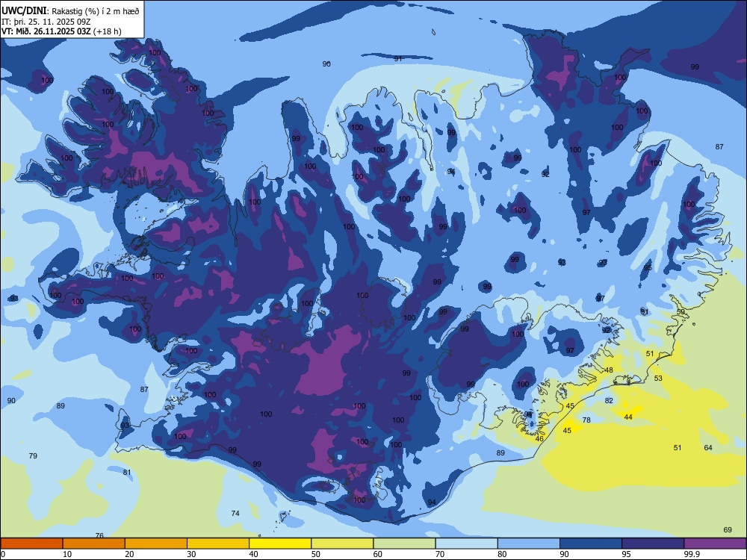This screenshot has height=560, width=747.
Task: Select the humidity value "46" on the map
Action: tap(539, 438)
